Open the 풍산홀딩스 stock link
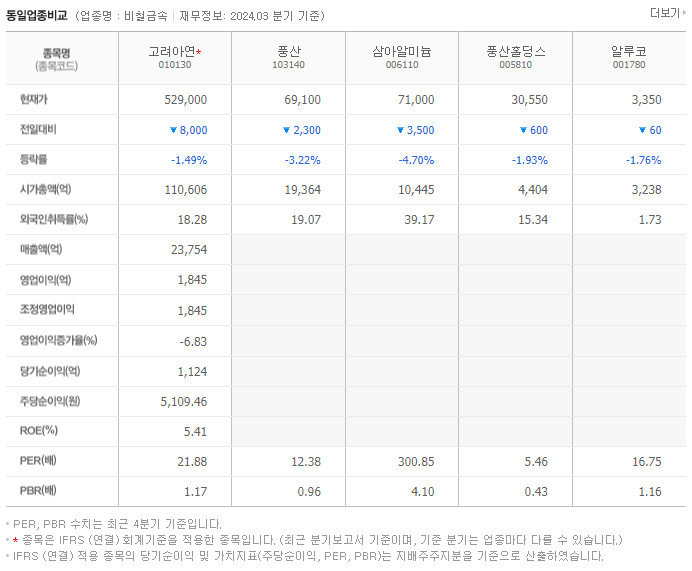 click(x=515, y=52)
